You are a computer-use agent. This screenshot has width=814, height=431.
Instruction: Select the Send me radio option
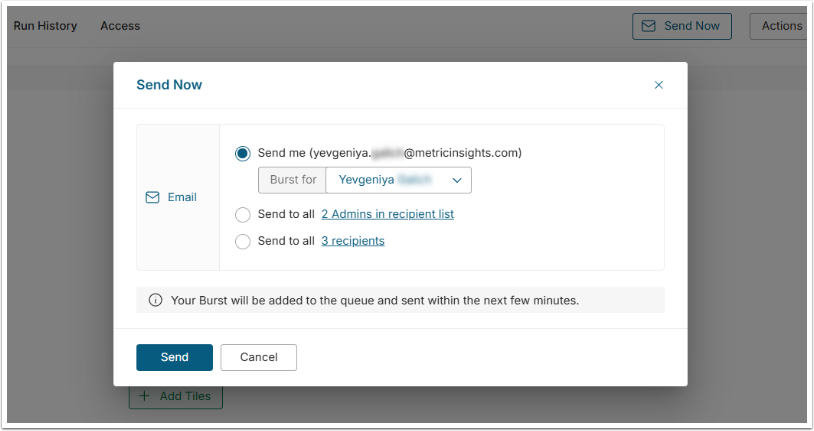coord(243,153)
